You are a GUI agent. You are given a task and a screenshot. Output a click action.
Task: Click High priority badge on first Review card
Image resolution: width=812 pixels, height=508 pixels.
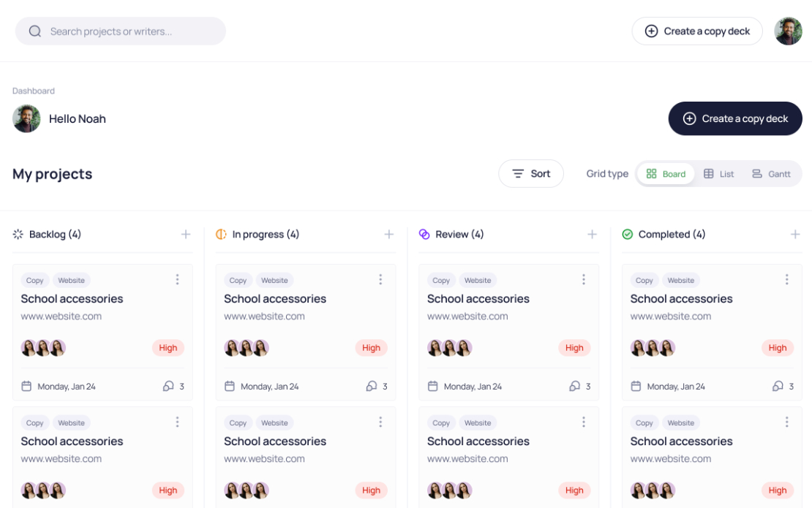point(574,348)
